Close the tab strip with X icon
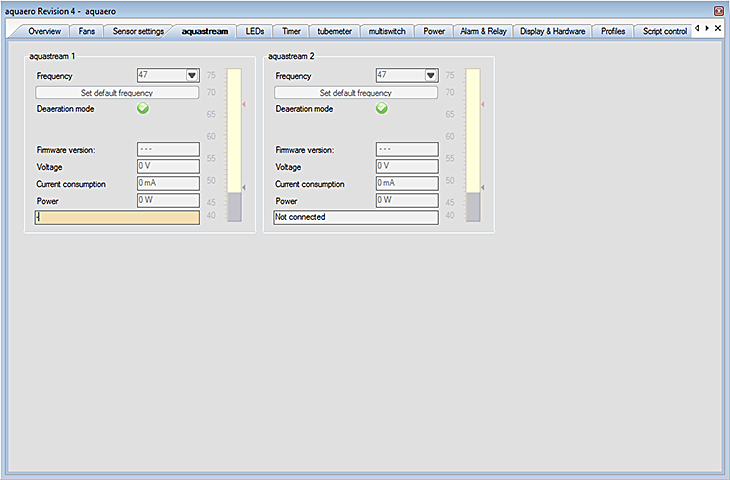730x480 pixels. tap(717, 29)
